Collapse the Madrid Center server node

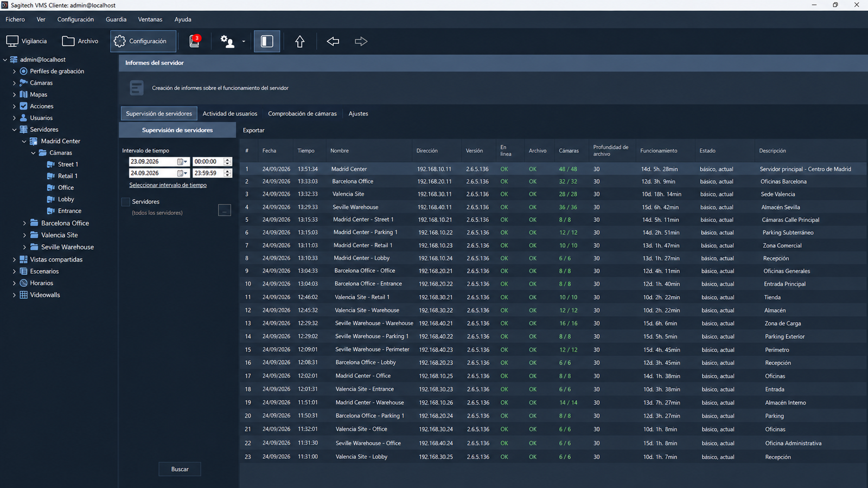(24, 141)
